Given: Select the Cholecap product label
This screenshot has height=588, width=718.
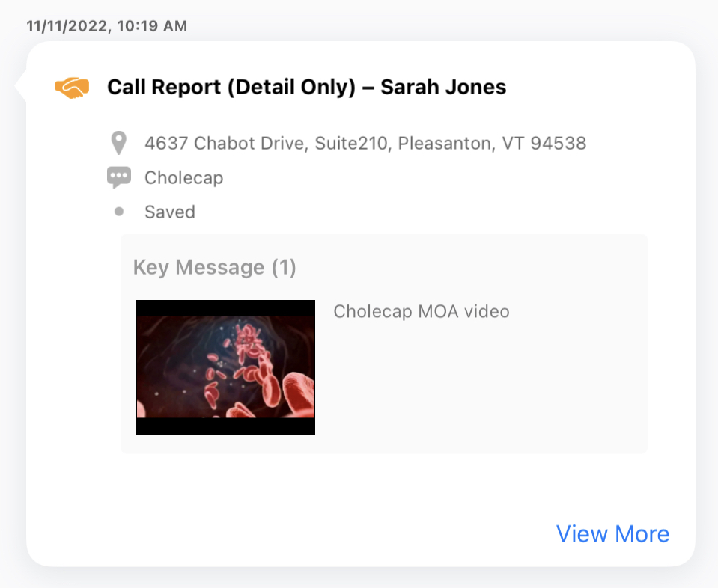Looking at the screenshot, I should [x=183, y=178].
